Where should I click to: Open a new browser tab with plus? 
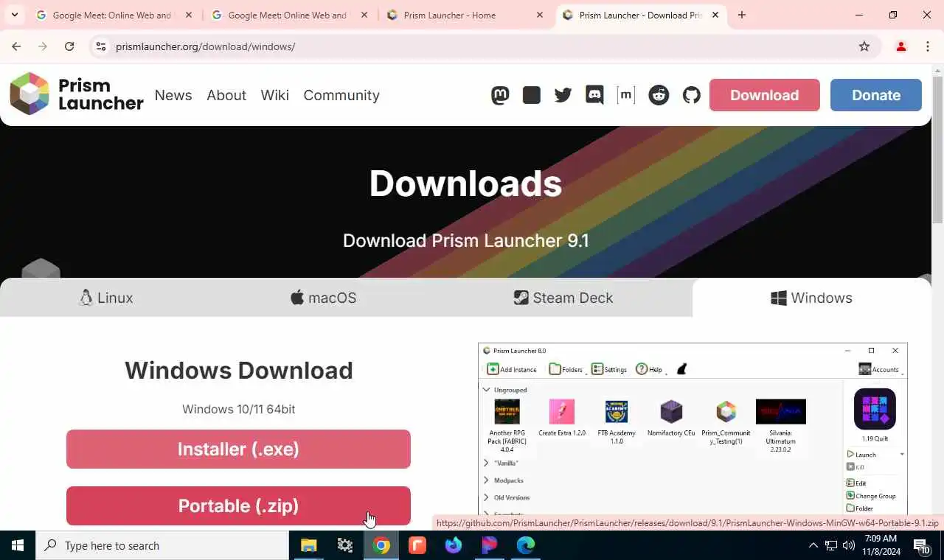pyautogui.click(x=742, y=15)
